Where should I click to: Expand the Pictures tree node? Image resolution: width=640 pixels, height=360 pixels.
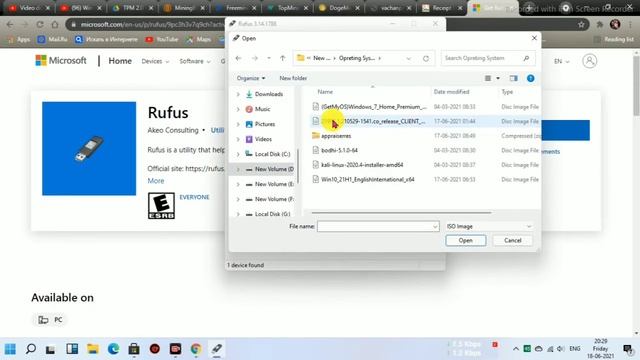pos(238,124)
